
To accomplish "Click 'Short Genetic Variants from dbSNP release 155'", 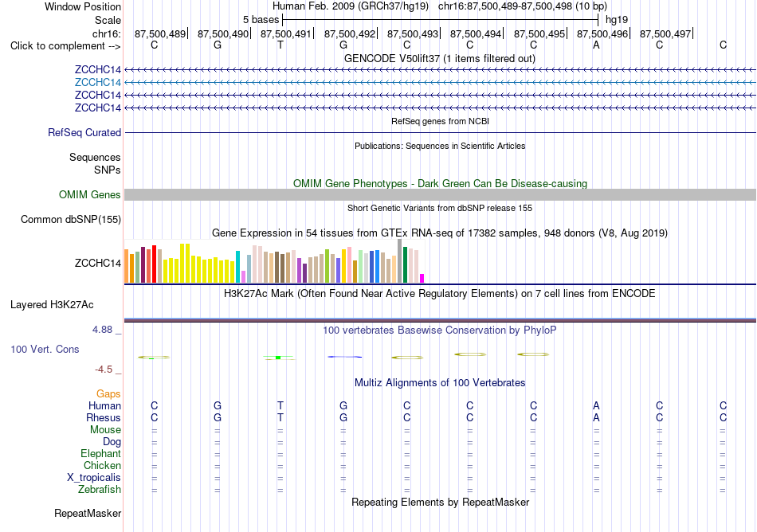I will (440, 208).
